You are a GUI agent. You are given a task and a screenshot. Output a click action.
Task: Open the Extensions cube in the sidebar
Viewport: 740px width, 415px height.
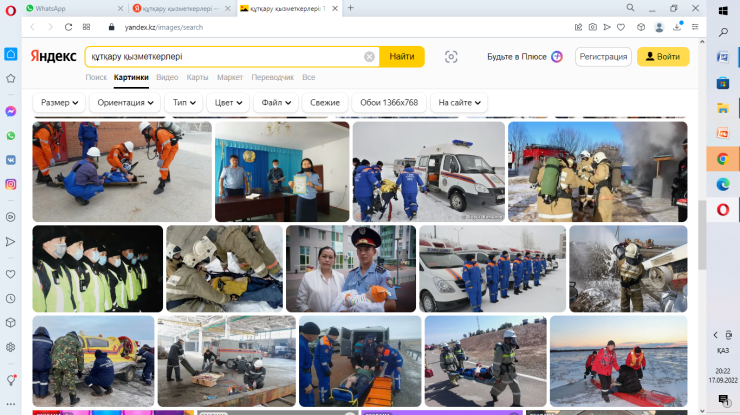tap(10, 323)
